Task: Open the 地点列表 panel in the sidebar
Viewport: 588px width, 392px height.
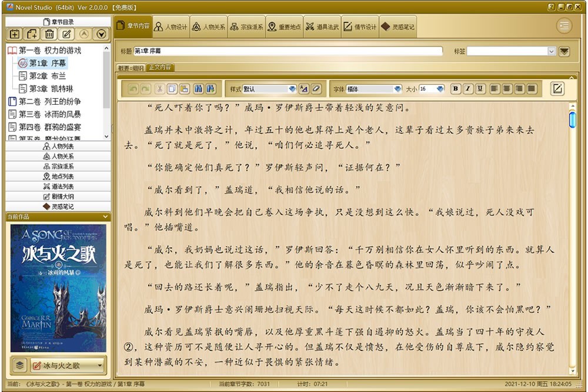Action: point(59,176)
